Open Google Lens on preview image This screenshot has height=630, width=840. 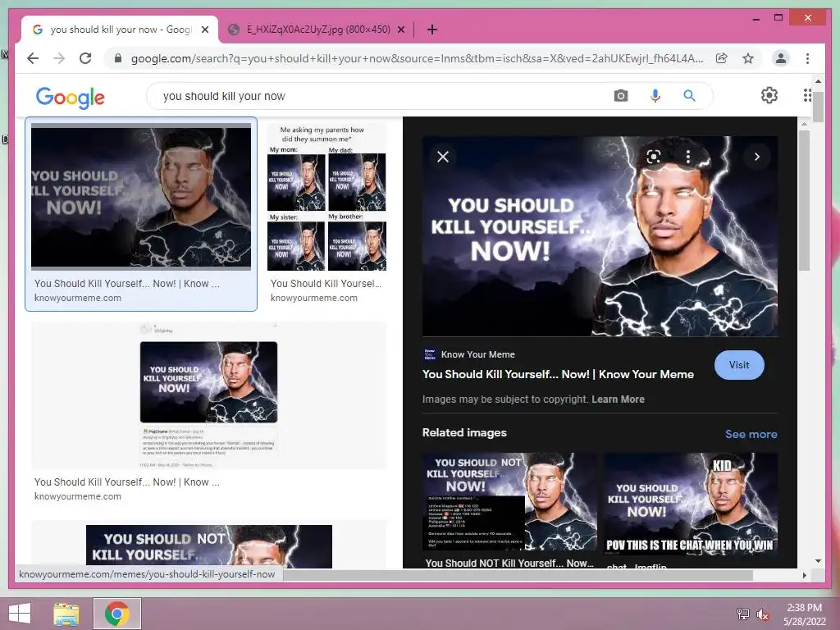coord(653,157)
